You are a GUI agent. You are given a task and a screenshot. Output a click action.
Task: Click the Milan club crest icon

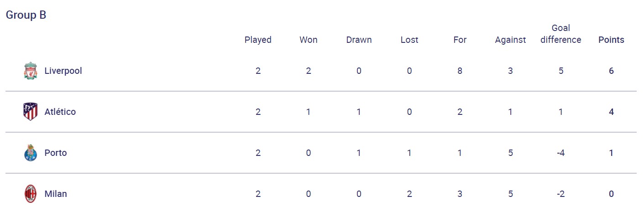tap(30, 194)
